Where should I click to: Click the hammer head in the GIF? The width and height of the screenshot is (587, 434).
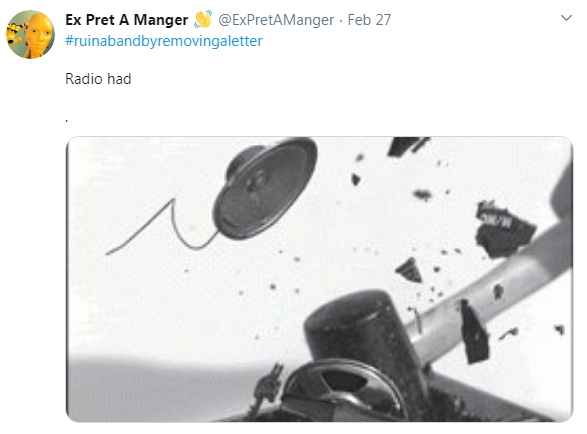365,338
